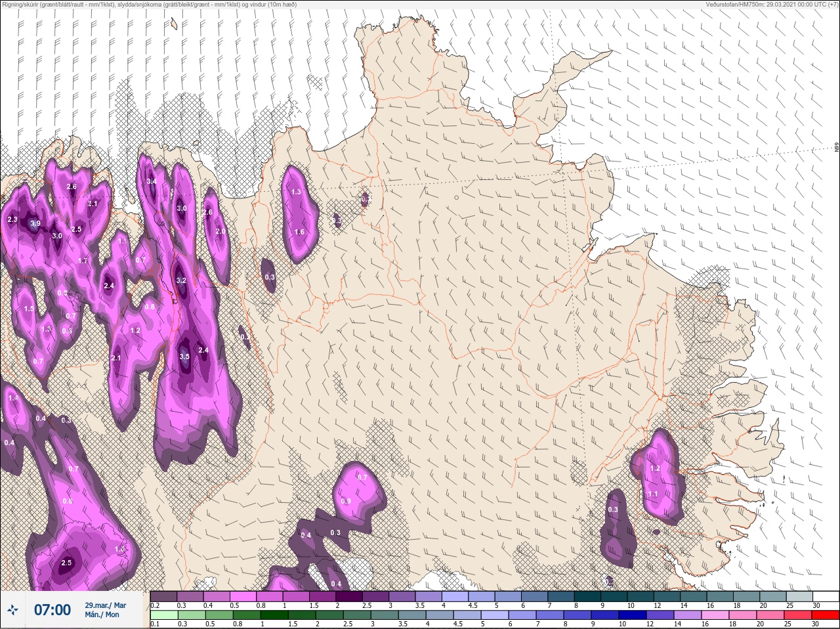
Task: Click the 'Mán./ Mon' weekday text
Action: 102,615
